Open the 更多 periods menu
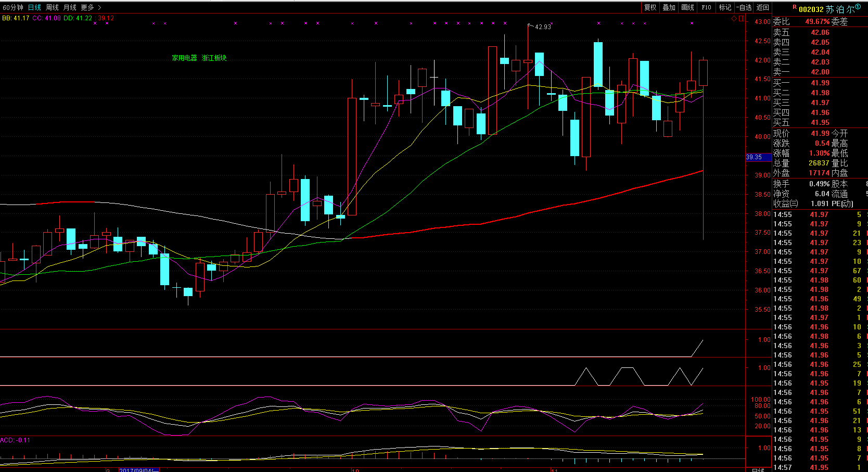This screenshot has width=868, height=472. pos(87,7)
